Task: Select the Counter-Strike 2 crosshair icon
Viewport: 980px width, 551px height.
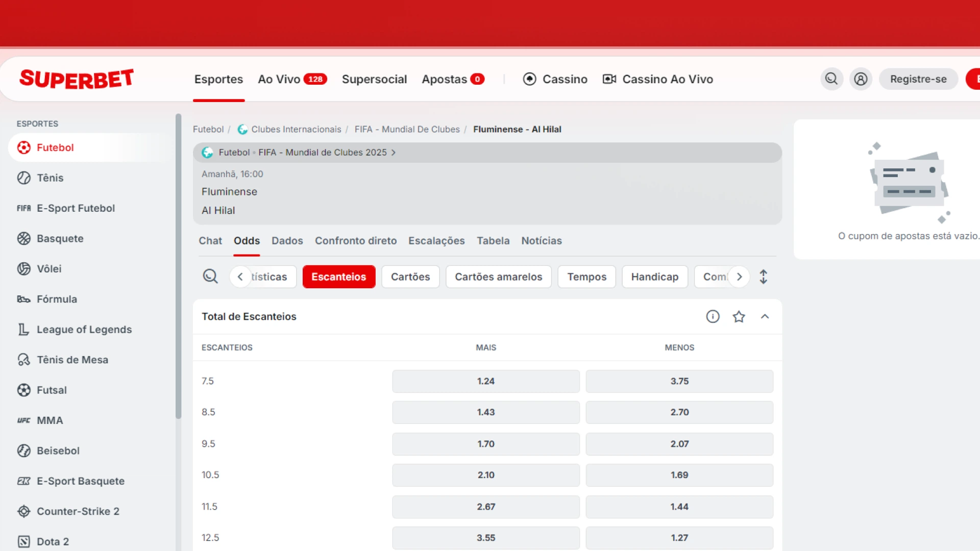Action: pyautogui.click(x=24, y=511)
